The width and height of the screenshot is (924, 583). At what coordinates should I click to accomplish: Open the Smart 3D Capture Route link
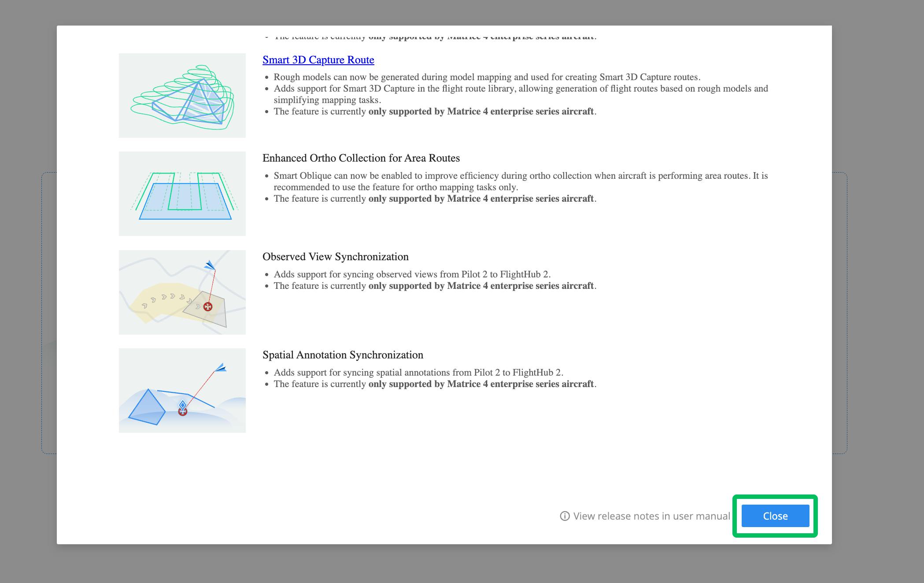click(318, 60)
